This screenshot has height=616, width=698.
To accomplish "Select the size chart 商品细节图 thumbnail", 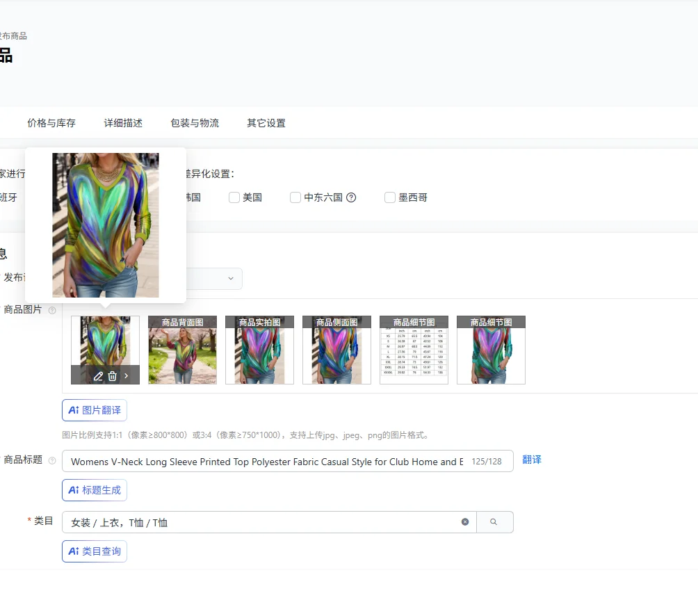I will click(x=414, y=350).
